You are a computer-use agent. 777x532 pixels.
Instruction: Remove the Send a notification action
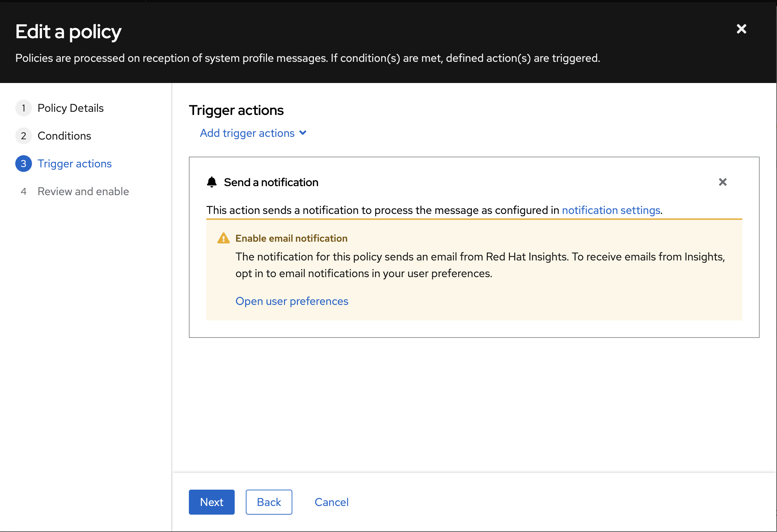[x=722, y=182]
